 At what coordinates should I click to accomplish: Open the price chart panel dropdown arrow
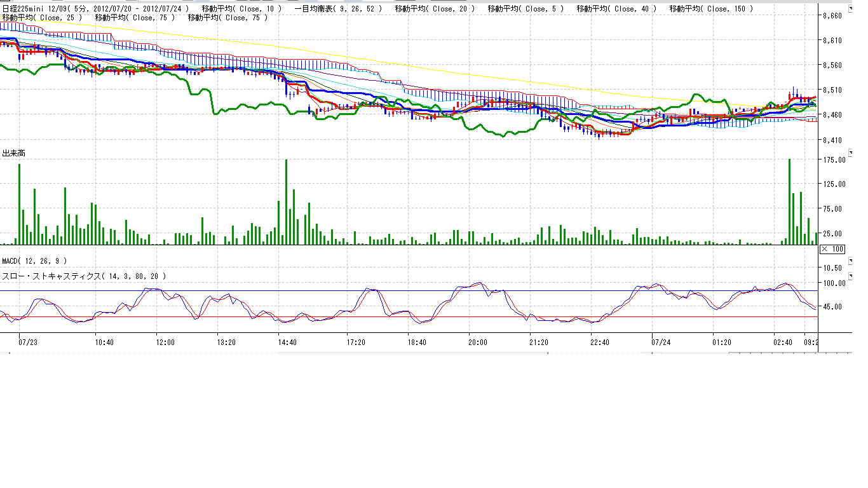851,8
